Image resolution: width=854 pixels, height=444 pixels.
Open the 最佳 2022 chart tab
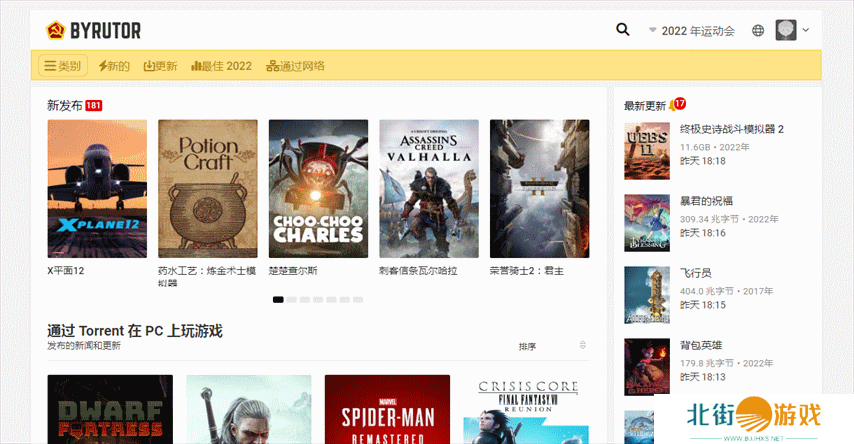coord(221,66)
